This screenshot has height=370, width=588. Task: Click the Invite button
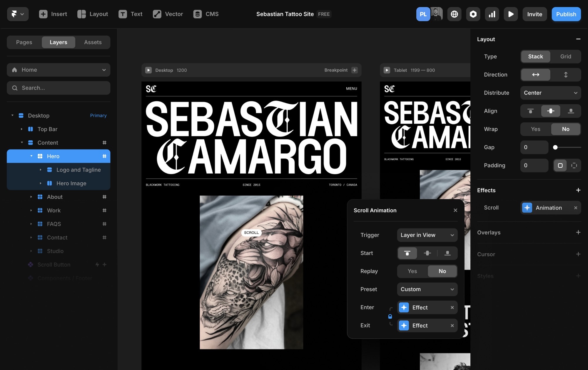point(534,14)
